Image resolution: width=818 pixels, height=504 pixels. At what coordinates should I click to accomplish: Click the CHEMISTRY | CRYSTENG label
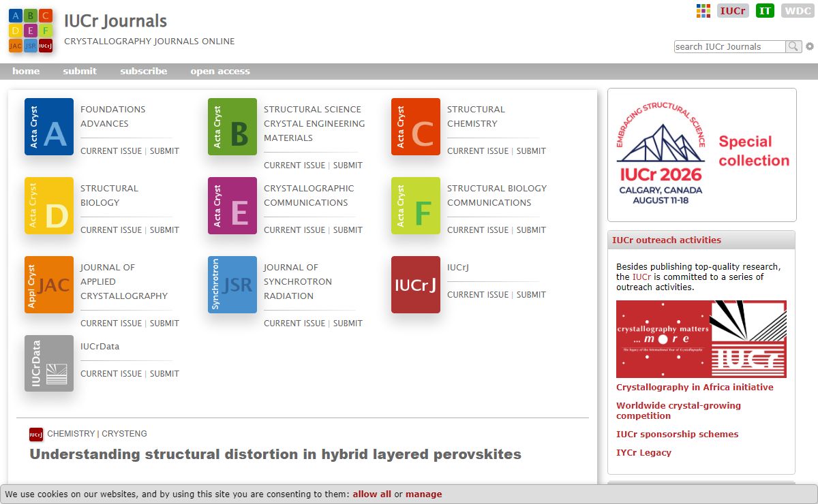tap(97, 434)
